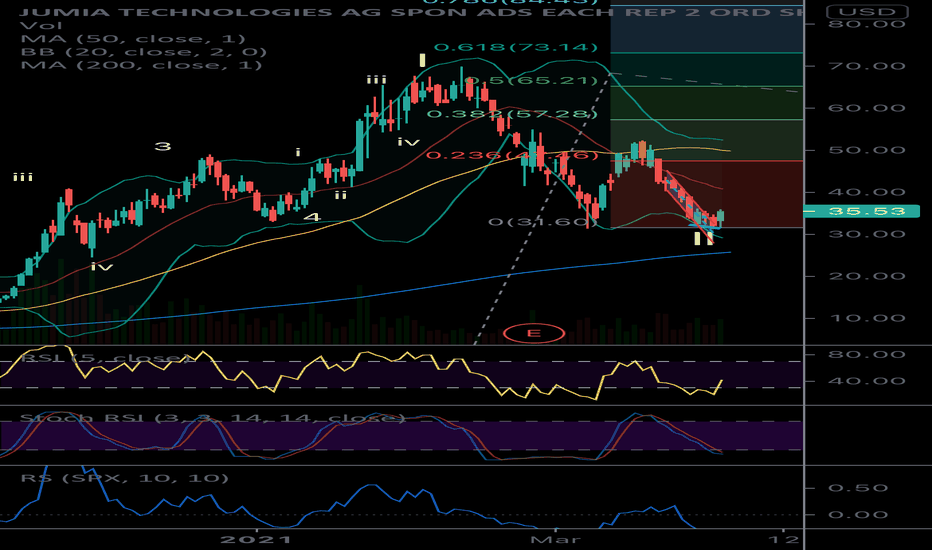Image resolution: width=932 pixels, height=550 pixels.
Task: Click the RS (SPX, 10, 10) label
Action: coord(124,478)
